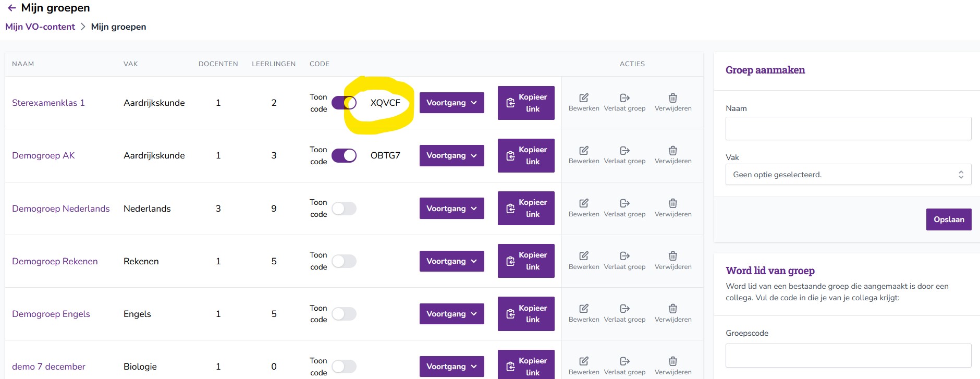
Task: Click Verlaat groep icon for Demogroep AK
Action: click(x=624, y=151)
